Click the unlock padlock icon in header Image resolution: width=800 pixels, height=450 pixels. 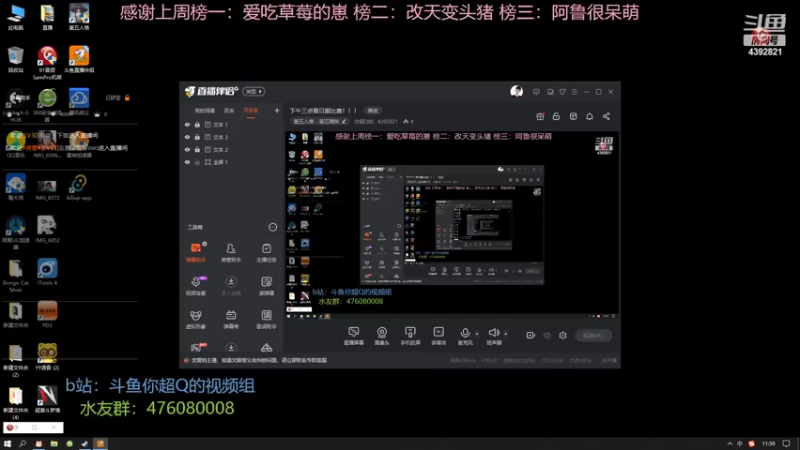click(556, 116)
